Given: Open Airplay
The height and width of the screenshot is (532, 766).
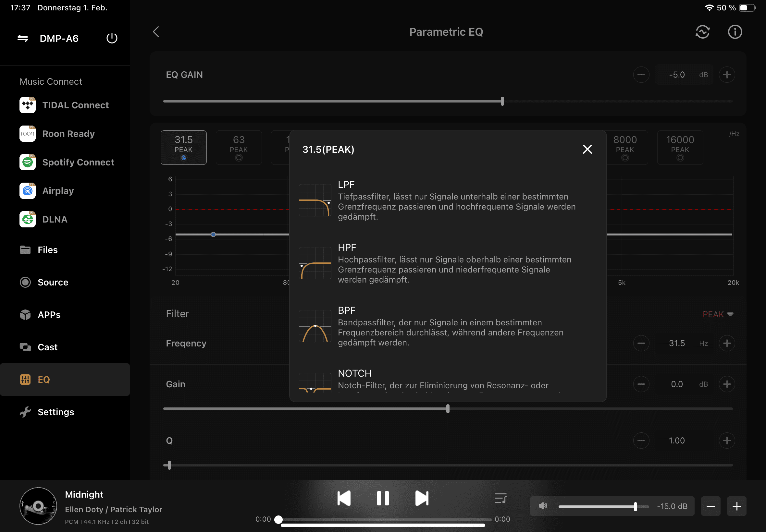Looking at the screenshot, I should coord(47,191).
